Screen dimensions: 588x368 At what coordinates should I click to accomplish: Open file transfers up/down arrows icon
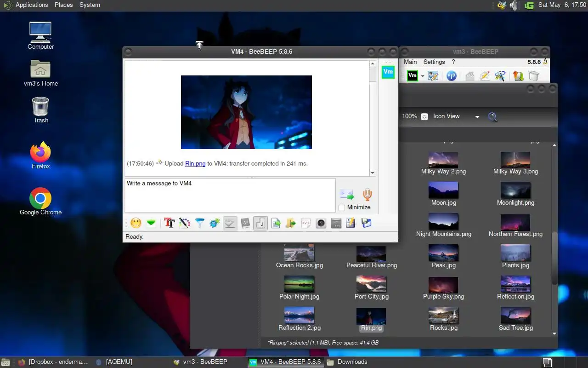[x=518, y=76]
